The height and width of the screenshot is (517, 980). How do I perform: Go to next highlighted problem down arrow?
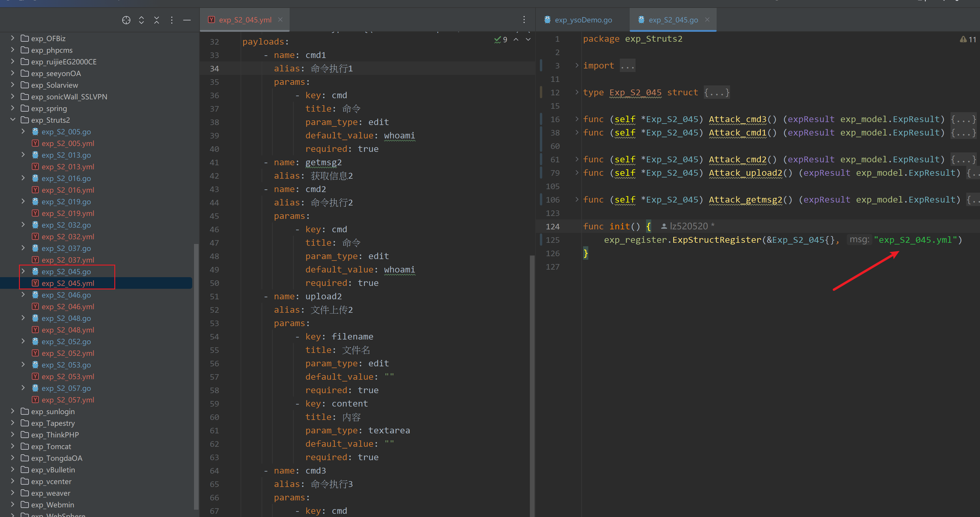point(528,40)
